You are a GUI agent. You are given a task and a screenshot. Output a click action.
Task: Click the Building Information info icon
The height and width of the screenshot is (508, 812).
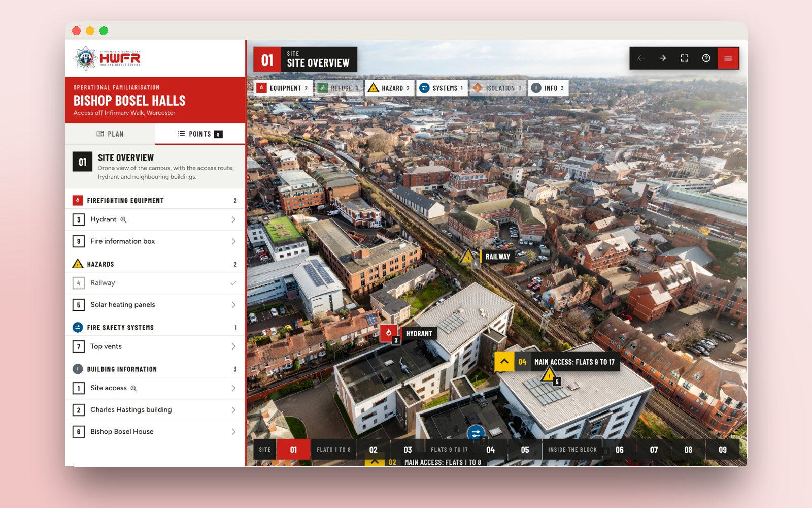[78, 369]
